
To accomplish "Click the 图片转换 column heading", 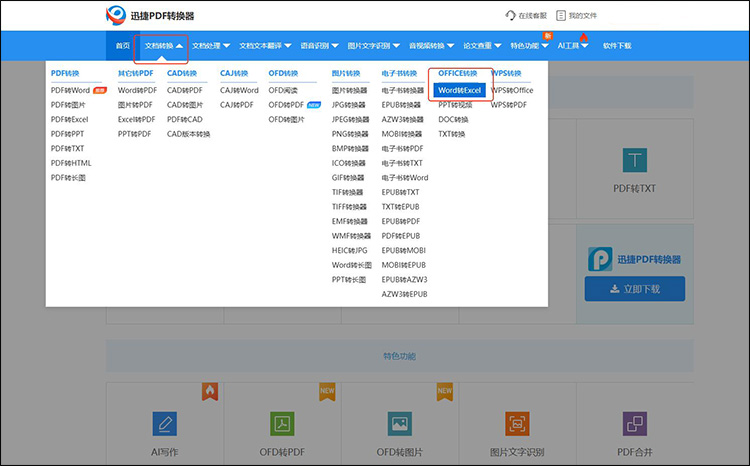I will click(x=346, y=73).
